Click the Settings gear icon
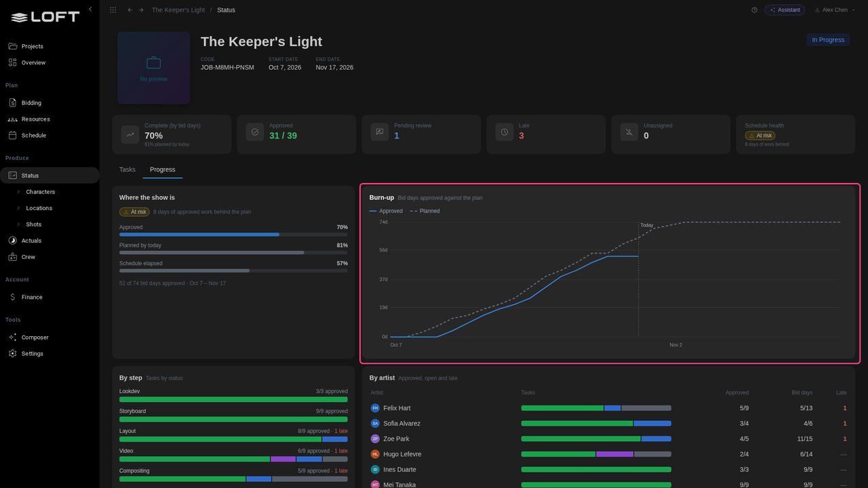The width and height of the screenshot is (868, 488). click(x=12, y=354)
